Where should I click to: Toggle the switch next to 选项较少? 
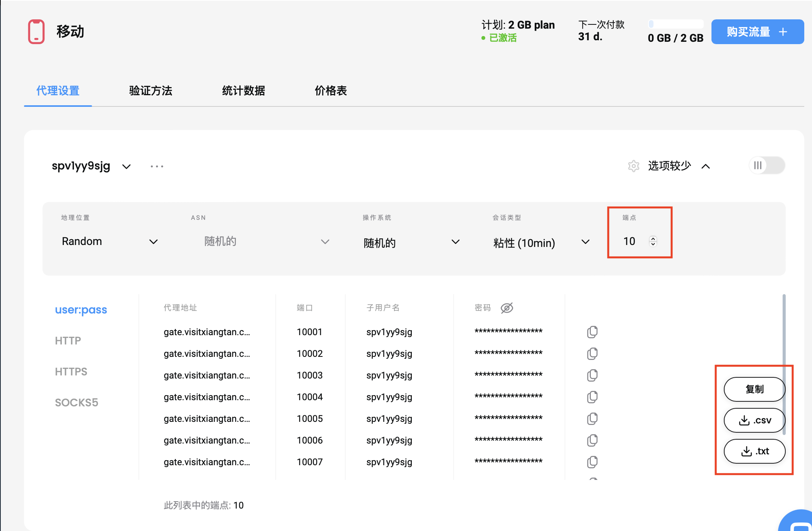click(767, 166)
